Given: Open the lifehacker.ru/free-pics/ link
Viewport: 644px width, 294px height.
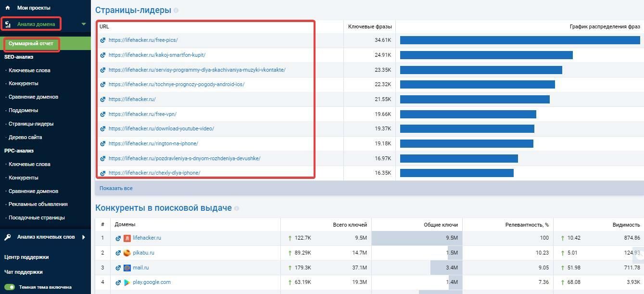Looking at the screenshot, I should [x=143, y=40].
